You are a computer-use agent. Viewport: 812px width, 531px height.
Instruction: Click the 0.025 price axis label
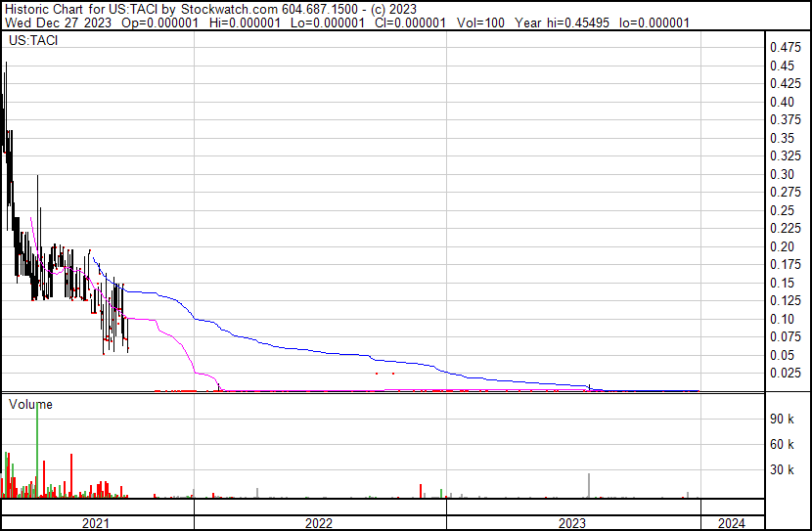[786, 374]
